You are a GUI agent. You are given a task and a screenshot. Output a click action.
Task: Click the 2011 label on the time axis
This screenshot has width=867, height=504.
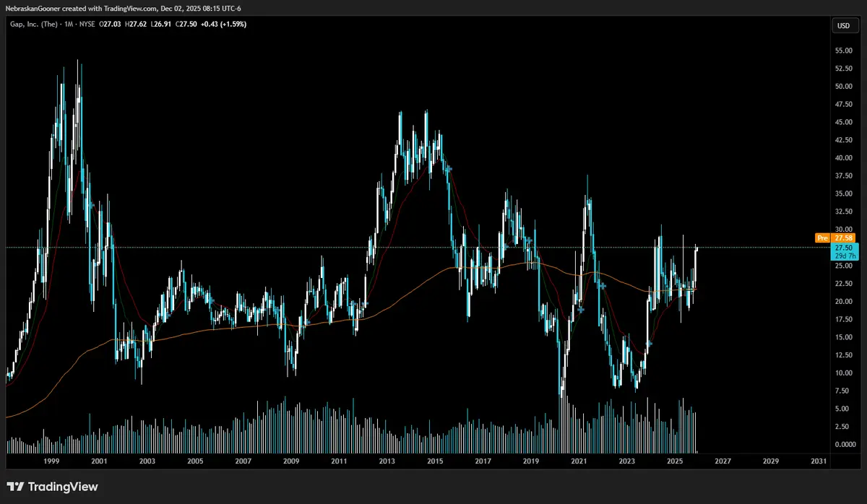339,461
